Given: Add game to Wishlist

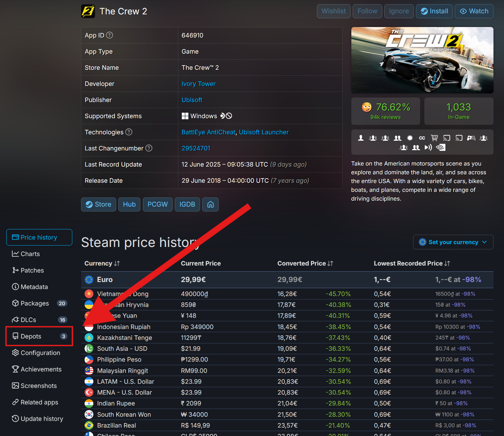Looking at the screenshot, I should 333,11.
